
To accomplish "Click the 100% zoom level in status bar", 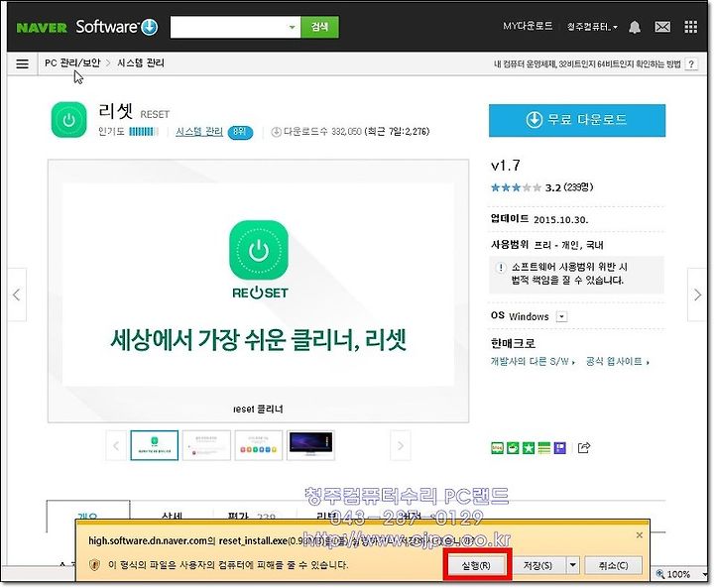I will pyautogui.click(x=679, y=574).
